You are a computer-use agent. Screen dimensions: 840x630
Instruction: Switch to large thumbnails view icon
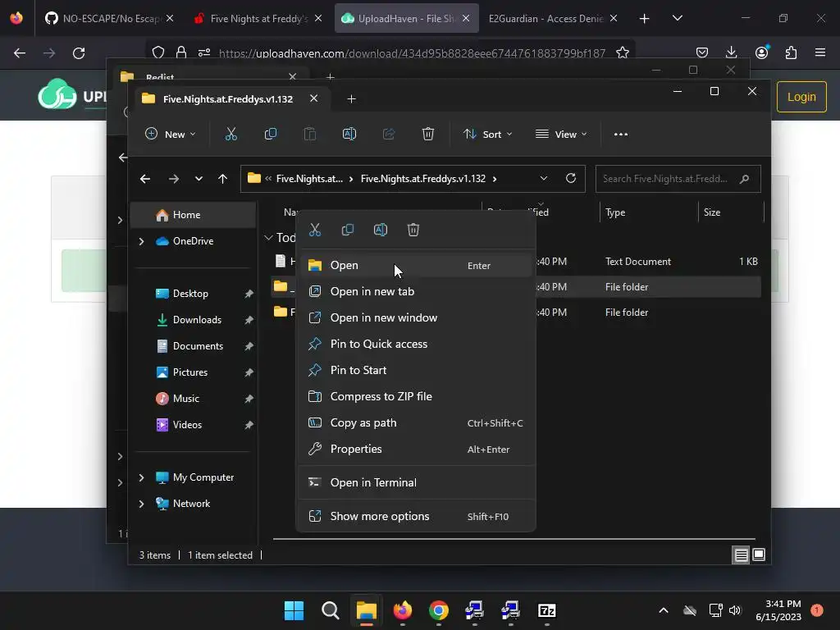[x=759, y=555]
